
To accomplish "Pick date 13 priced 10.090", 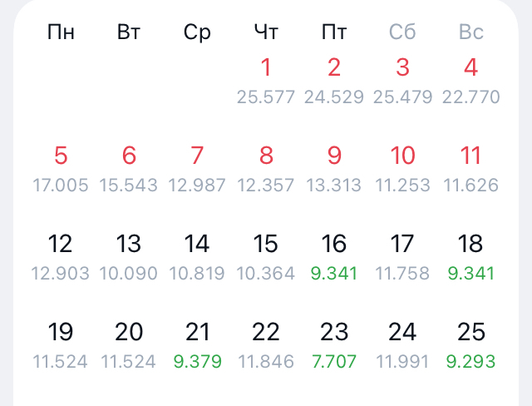I will 129,255.
